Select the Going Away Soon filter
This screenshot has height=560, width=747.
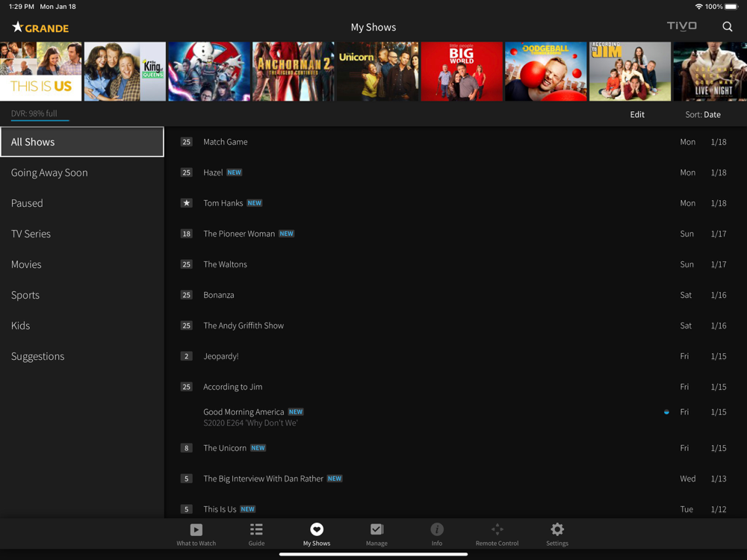(49, 172)
